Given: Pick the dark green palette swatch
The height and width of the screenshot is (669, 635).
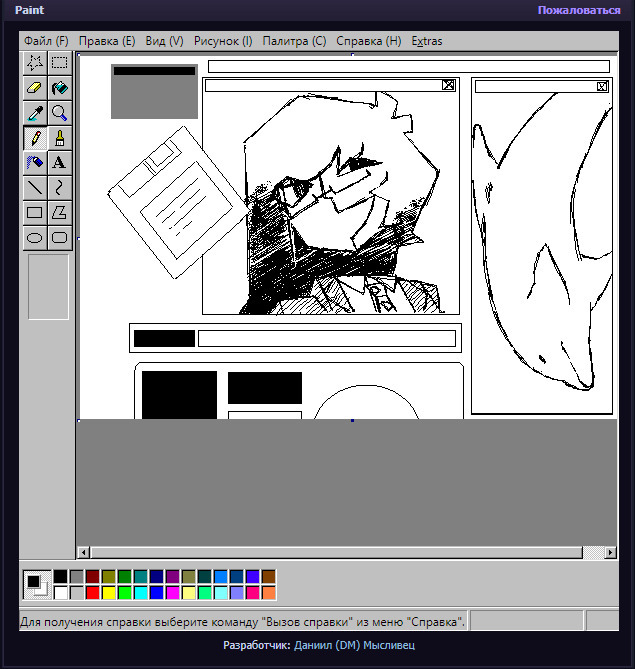Looking at the screenshot, I should pyautogui.click(x=125, y=576).
